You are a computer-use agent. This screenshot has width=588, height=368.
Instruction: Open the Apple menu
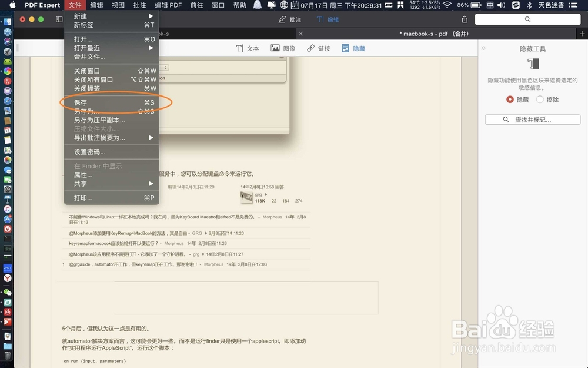tap(12, 5)
